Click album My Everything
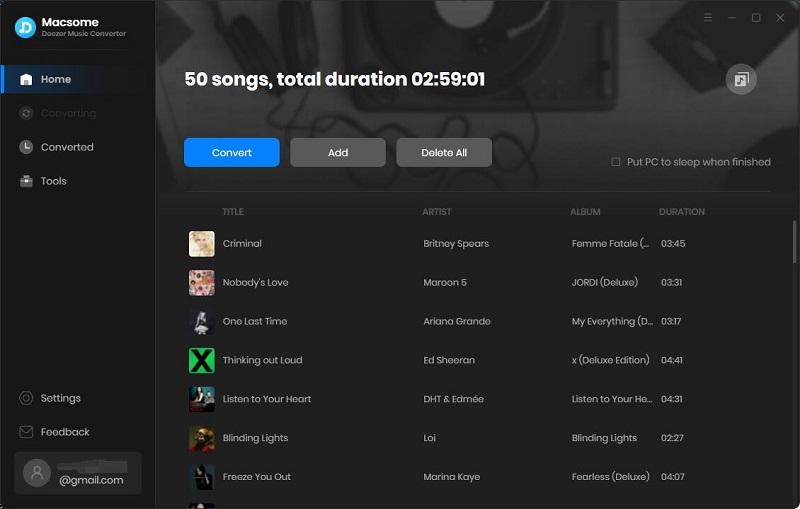800x509 pixels. (612, 321)
